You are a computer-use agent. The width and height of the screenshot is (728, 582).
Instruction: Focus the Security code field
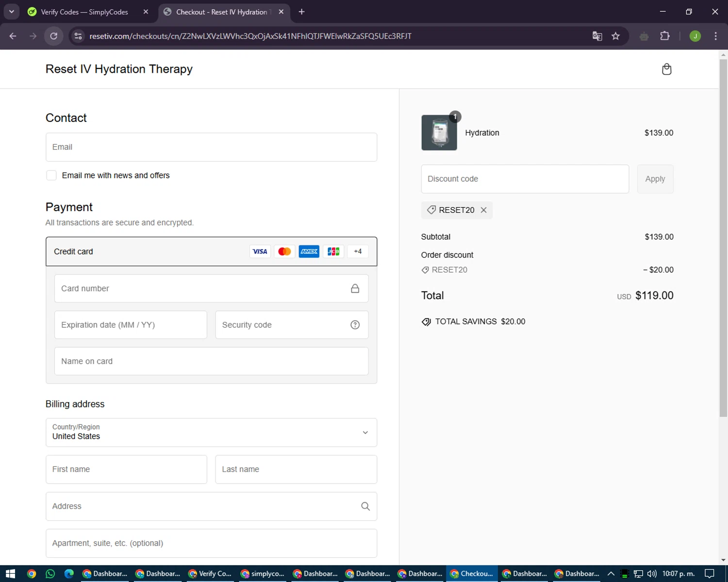(x=292, y=325)
